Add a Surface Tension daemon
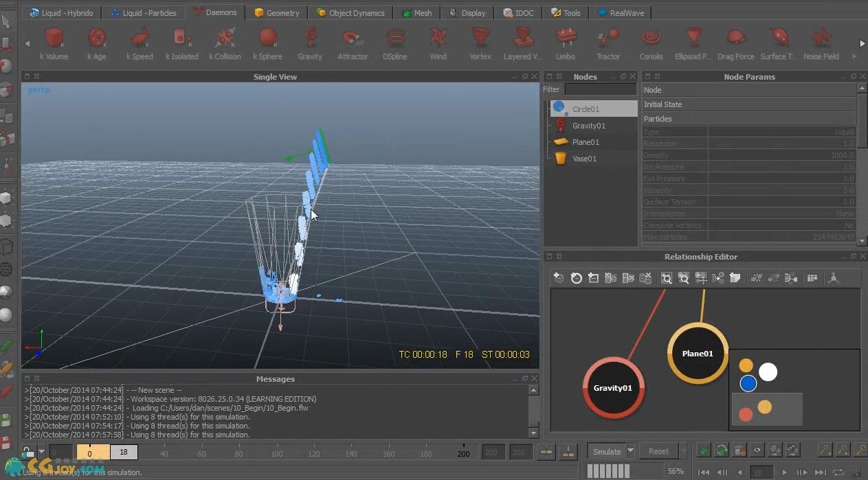Viewport: 868px width, 480px height. click(x=779, y=43)
